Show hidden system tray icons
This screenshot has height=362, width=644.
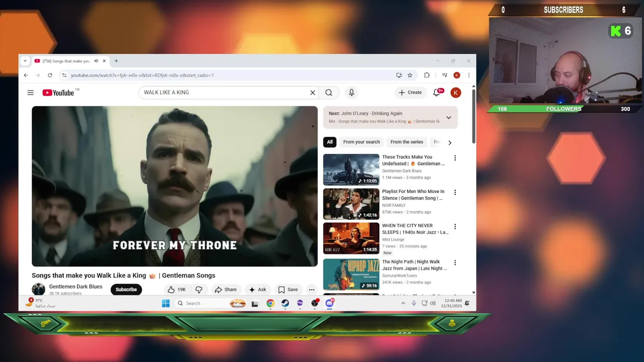tap(403, 303)
